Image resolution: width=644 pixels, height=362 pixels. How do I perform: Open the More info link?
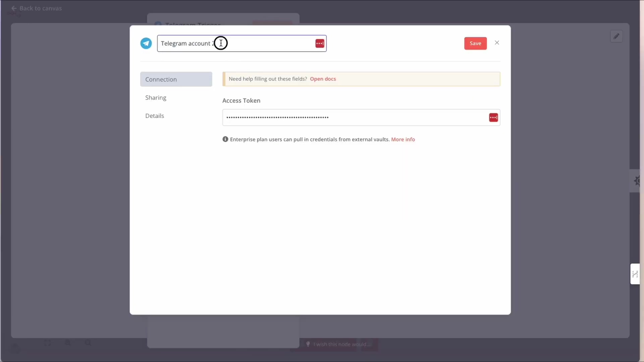(x=403, y=139)
